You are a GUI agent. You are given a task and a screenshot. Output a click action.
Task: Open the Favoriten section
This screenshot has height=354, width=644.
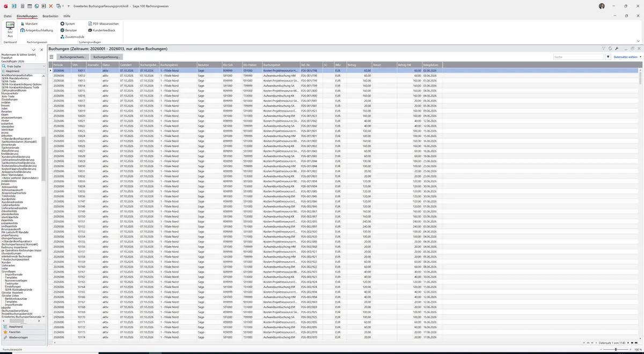pos(23,332)
